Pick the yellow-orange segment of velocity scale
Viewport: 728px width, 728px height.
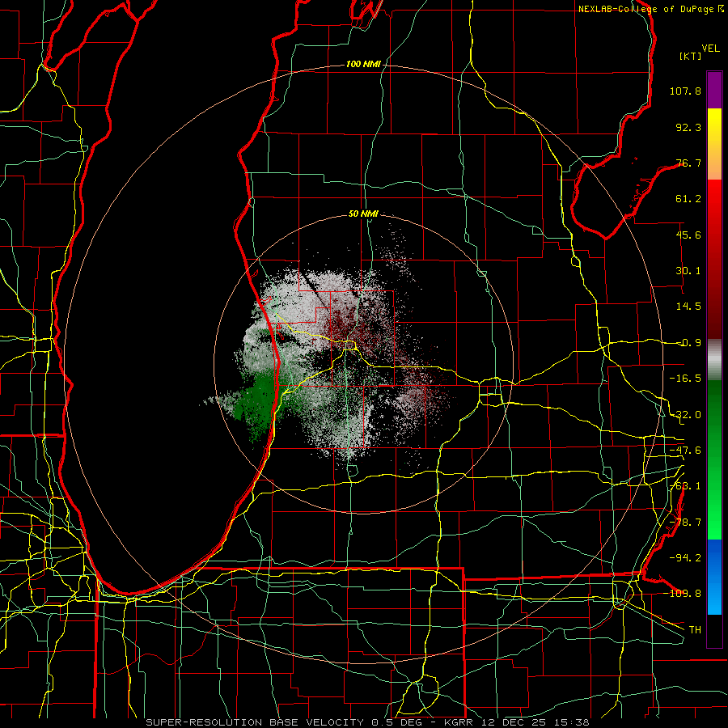[x=714, y=144]
